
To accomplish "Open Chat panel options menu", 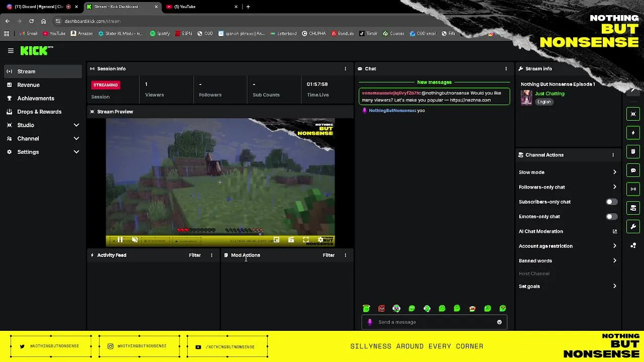I will tap(506, 69).
